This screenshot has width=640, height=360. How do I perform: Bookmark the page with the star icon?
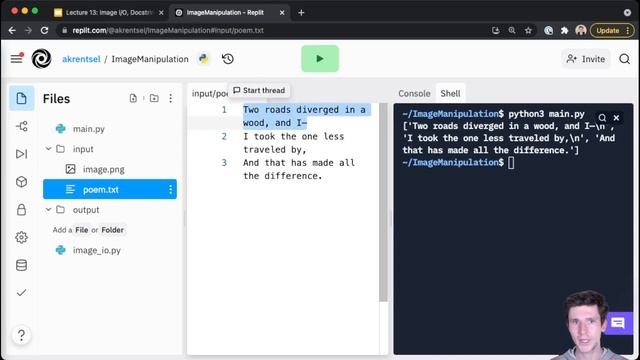click(x=528, y=31)
